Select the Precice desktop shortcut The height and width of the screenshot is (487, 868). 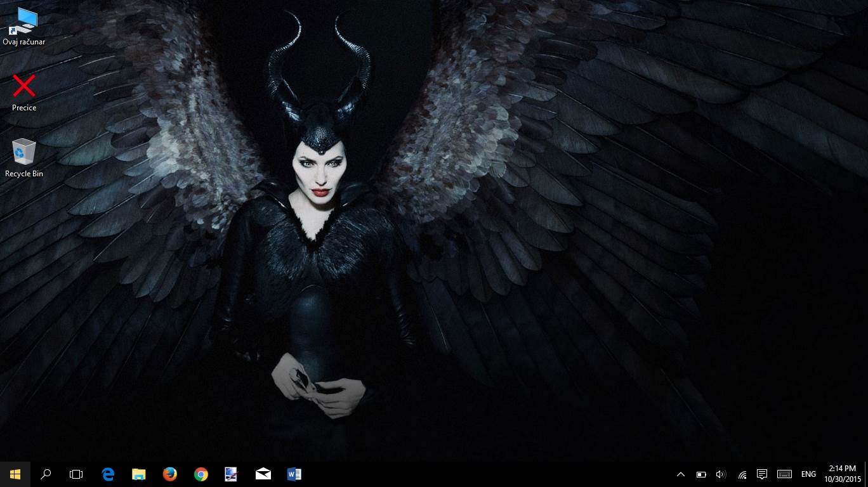click(24, 93)
